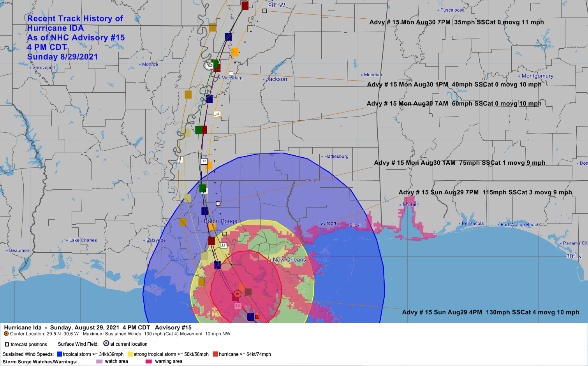The height and width of the screenshot is (366, 588).
Task: Click the forecast positions square legend icon
Action: (x=7, y=345)
